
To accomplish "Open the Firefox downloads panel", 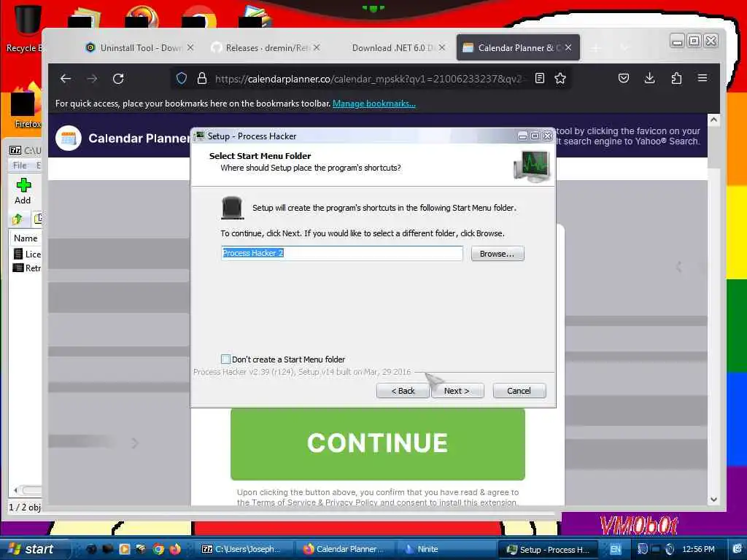I will 649,78.
